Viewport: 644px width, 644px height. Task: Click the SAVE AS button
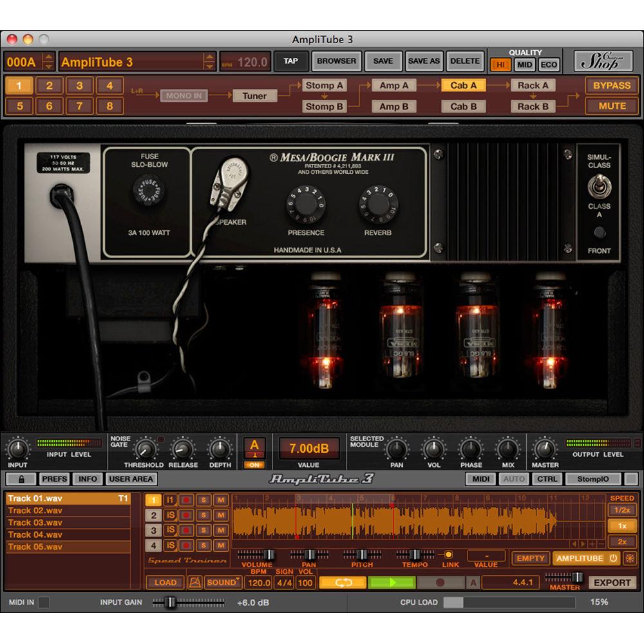(x=424, y=61)
